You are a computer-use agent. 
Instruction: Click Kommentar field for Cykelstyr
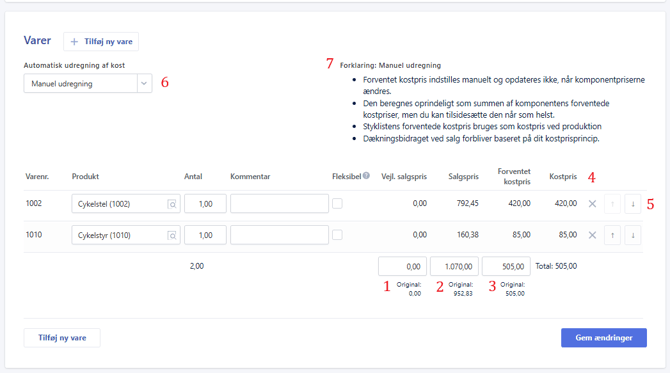coord(279,235)
